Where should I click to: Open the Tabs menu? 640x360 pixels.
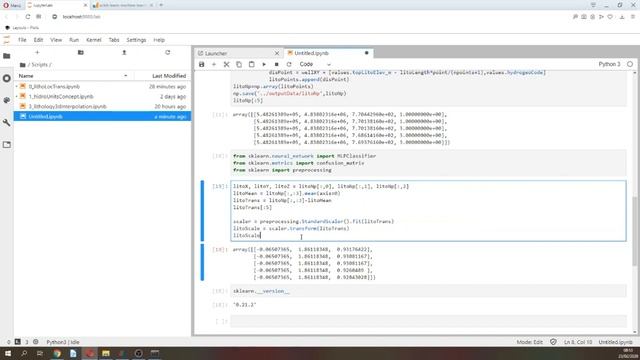point(114,40)
